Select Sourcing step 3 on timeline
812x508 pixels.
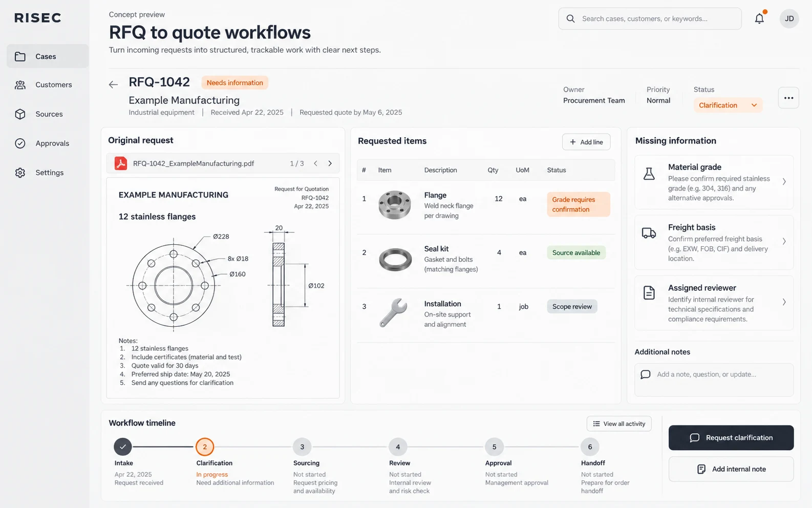pos(302,447)
